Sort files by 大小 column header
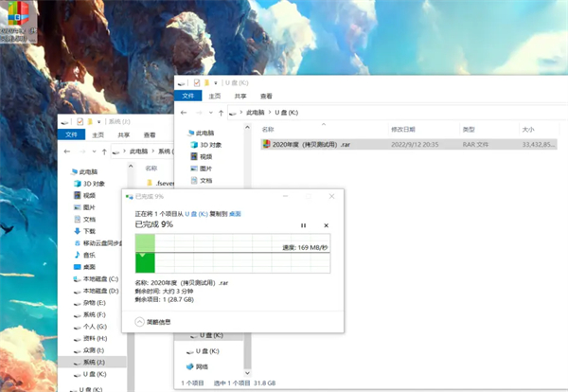Viewport: 568px width, 392px height. point(528,129)
